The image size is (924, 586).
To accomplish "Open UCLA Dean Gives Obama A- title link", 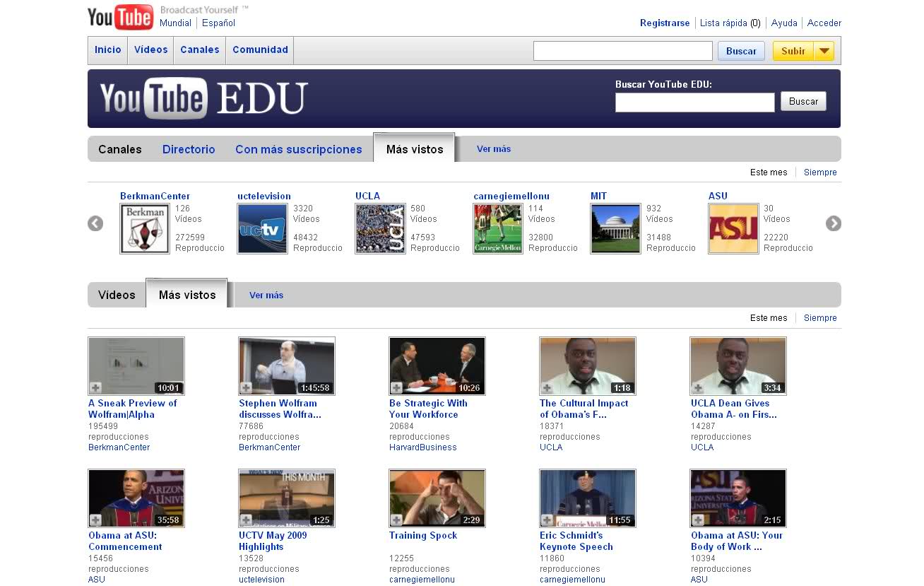I will point(734,409).
